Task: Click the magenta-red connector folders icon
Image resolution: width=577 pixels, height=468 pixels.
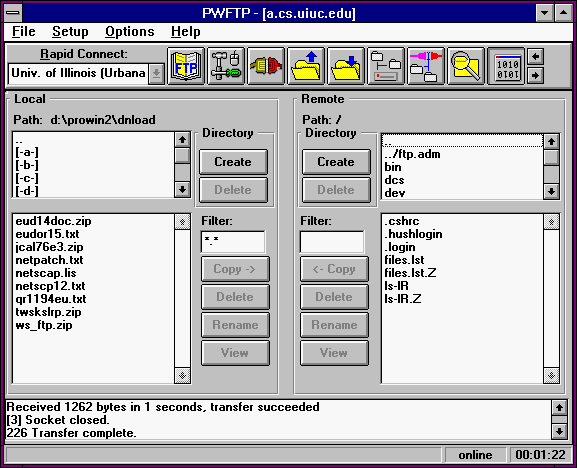Action: click(x=426, y=66)
